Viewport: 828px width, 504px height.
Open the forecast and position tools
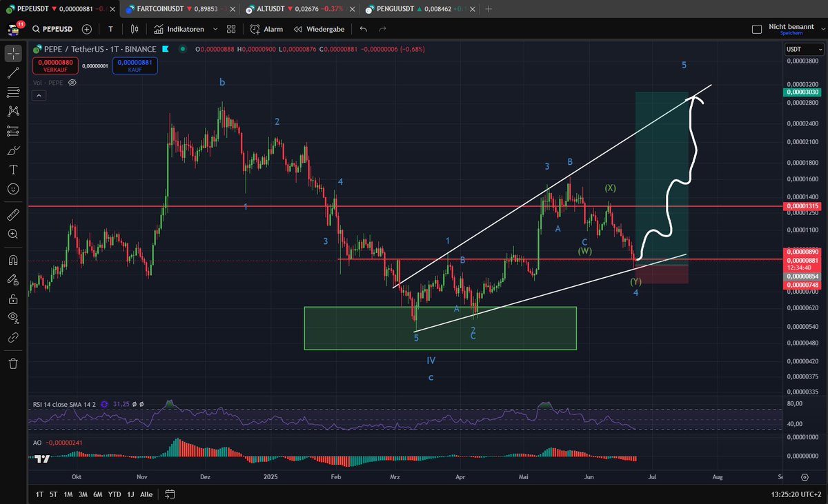(x=13, y=130)
